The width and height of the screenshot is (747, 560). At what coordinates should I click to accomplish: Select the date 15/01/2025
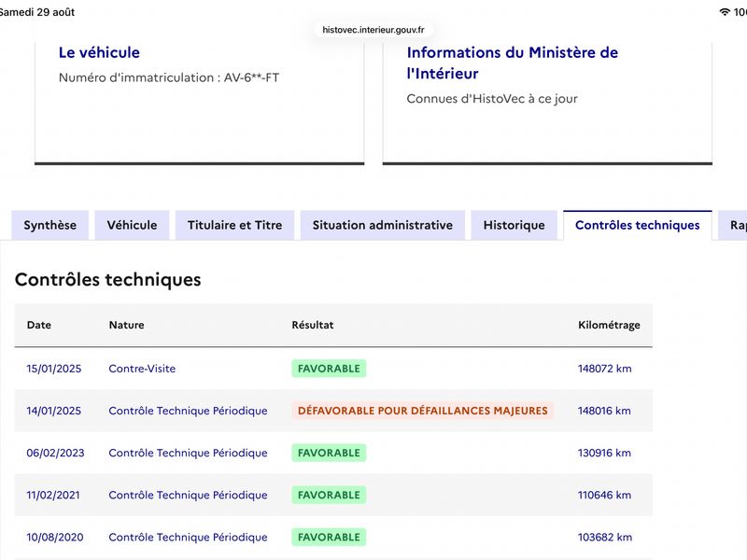tap(54, 369)
